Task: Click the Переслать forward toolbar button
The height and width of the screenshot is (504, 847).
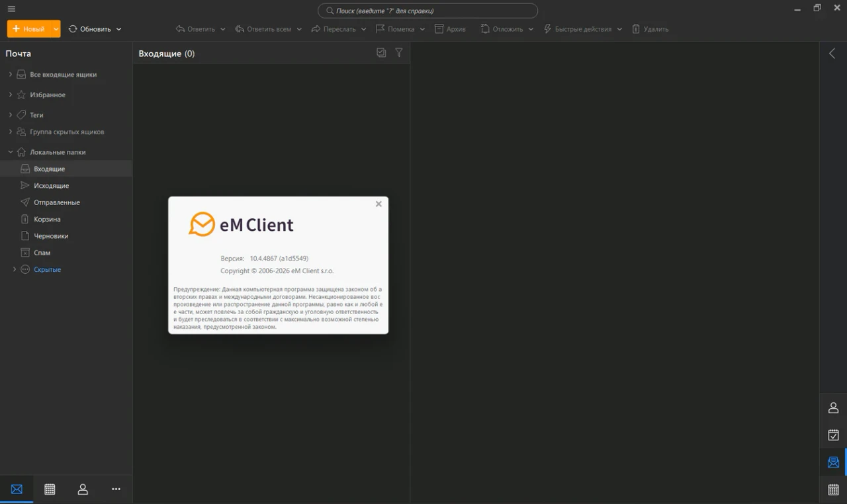Action: pyautogui.click(x=334, y=29)
